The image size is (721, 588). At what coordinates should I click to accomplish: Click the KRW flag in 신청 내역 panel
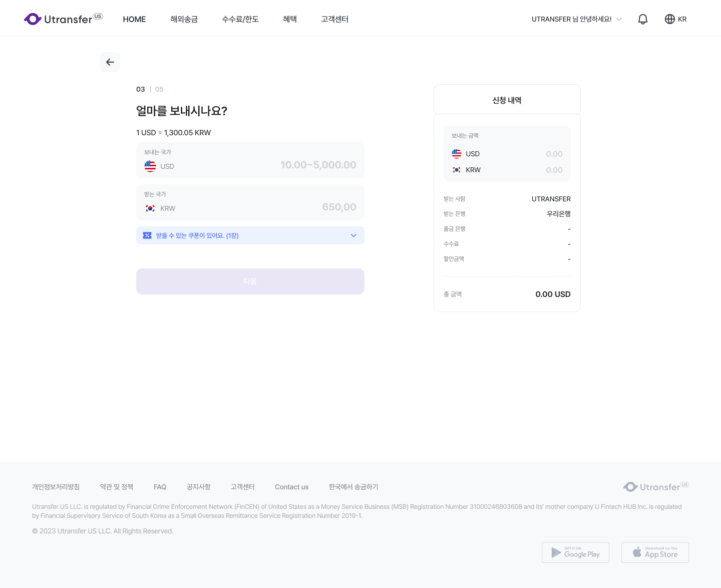tap(457, 170)
